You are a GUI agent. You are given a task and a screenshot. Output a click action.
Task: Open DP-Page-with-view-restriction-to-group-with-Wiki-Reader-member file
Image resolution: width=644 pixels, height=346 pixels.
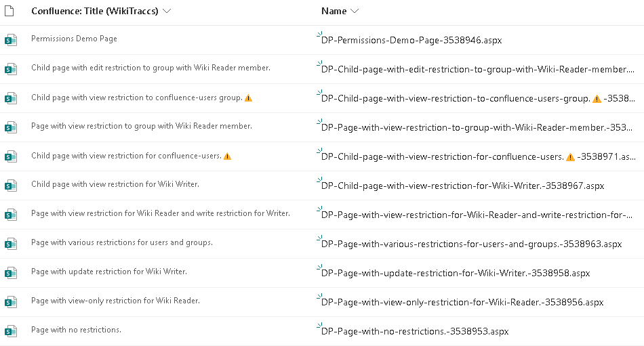(477, 128)
